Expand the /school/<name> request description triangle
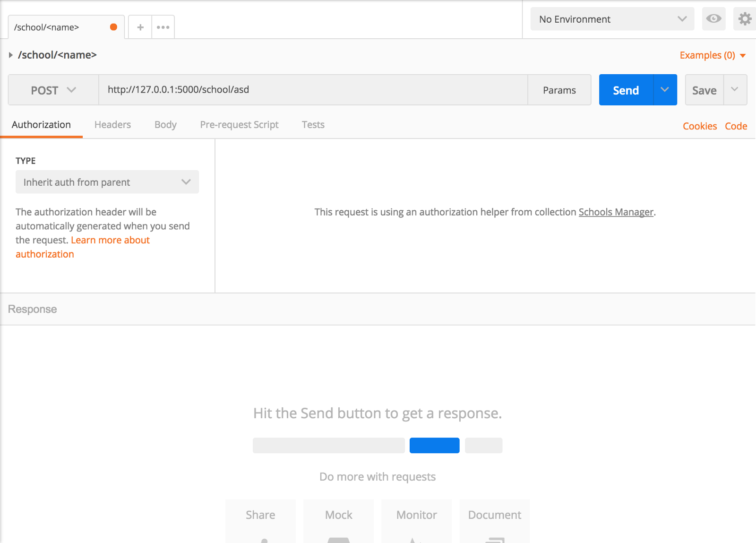The image size is (756, 543). click(x=10, y=55)
